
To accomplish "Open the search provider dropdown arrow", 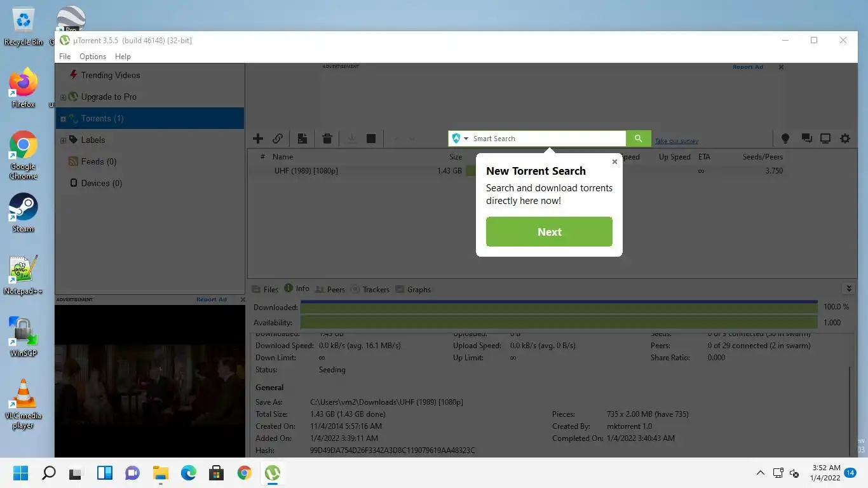I will [x=466, y=139].
